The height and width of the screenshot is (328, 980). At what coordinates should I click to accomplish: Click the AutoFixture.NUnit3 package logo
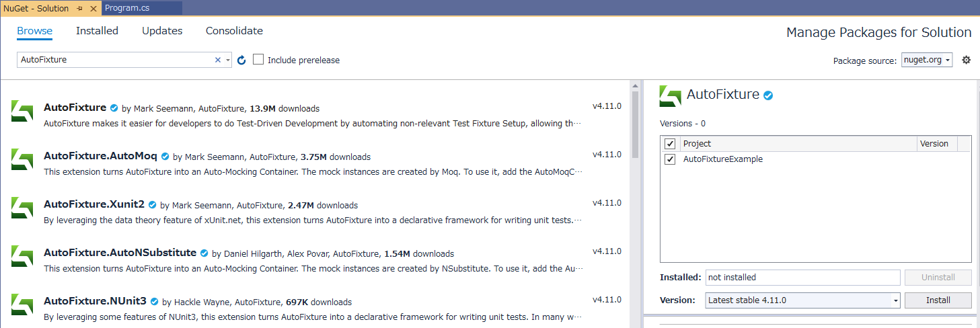pos(22,304)
